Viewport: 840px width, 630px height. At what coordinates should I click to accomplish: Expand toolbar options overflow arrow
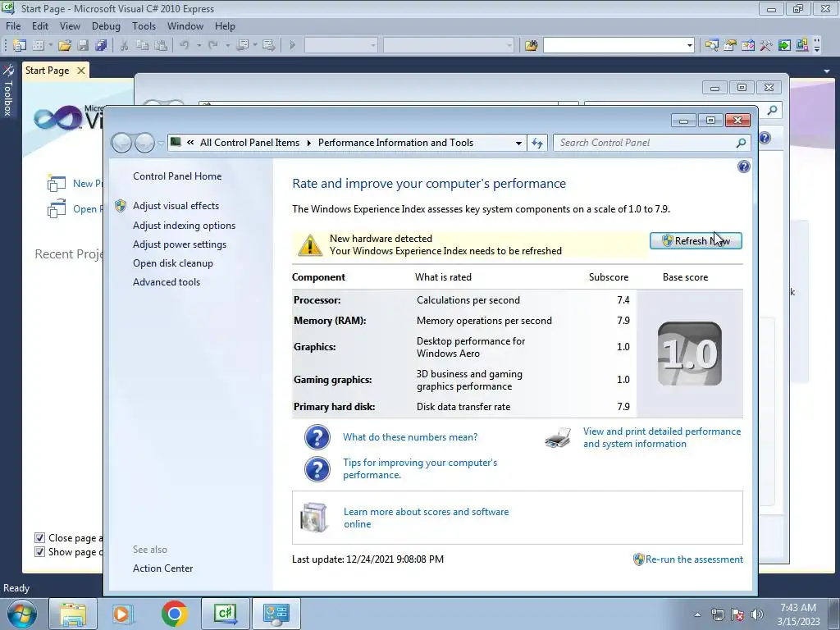point(816,45)
